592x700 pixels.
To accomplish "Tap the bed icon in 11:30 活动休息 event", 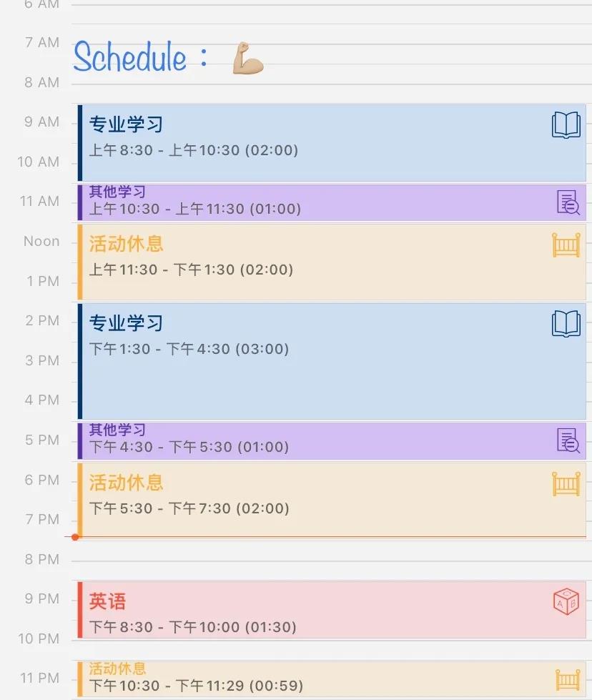I will coord(566,245).
